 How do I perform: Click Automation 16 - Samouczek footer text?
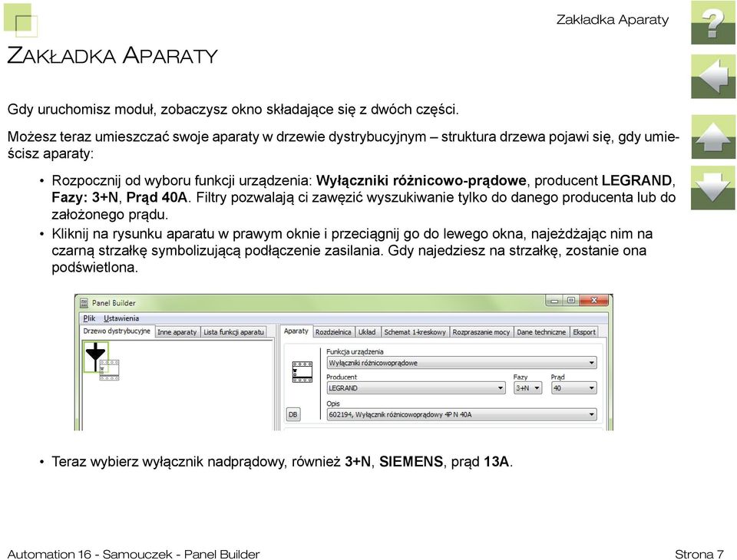click(134, 554)
